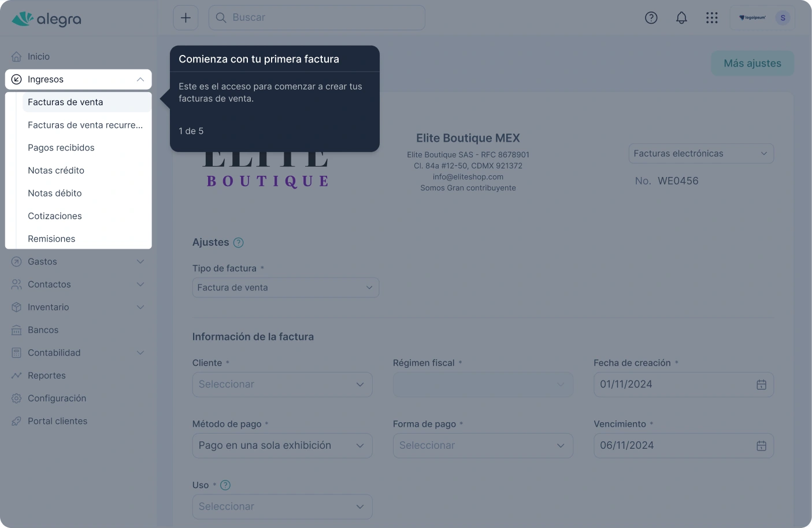Open the Cliente Seleccionar dropdown
The width and height of the screenshot is (812, 528).
tap(282, 385)
